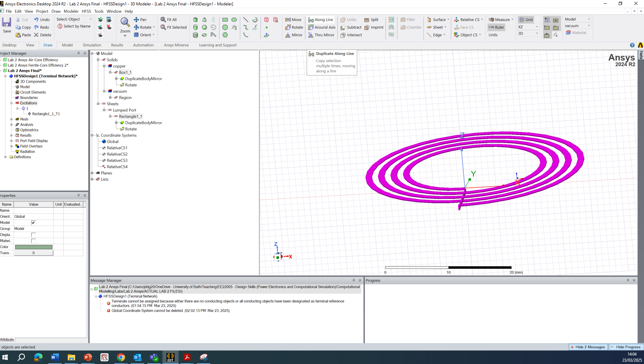
Task: Select RelativeCS2 in the coordinate systems tree
Action: (117, 154)
